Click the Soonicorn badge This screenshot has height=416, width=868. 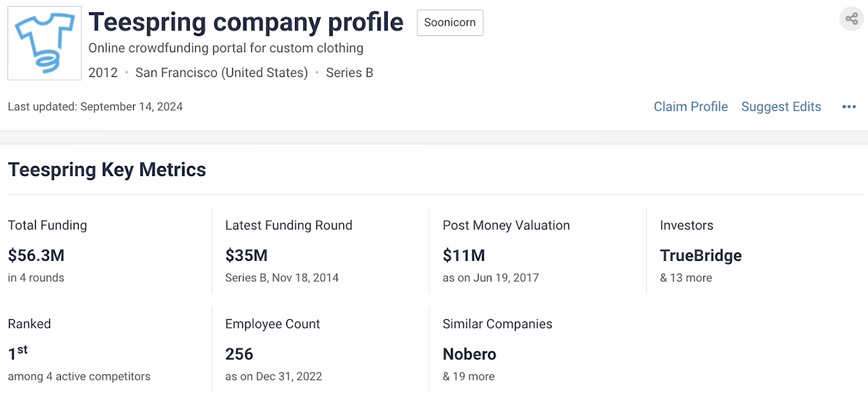450,22
